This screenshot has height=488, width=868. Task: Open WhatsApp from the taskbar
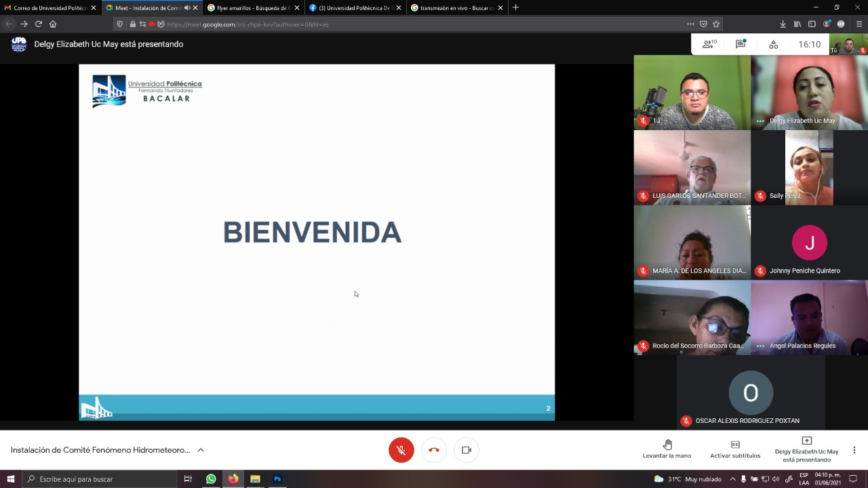pos(211,479)
